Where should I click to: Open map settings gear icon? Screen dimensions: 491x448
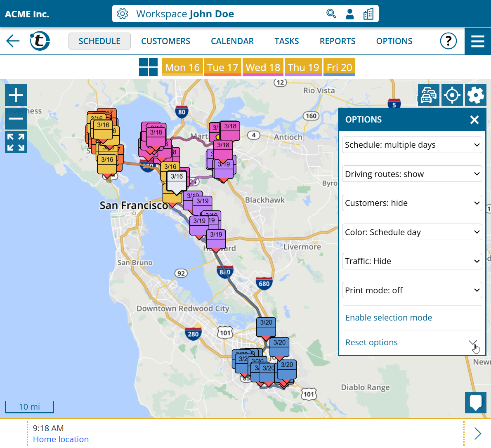click(x=475, y=95)
